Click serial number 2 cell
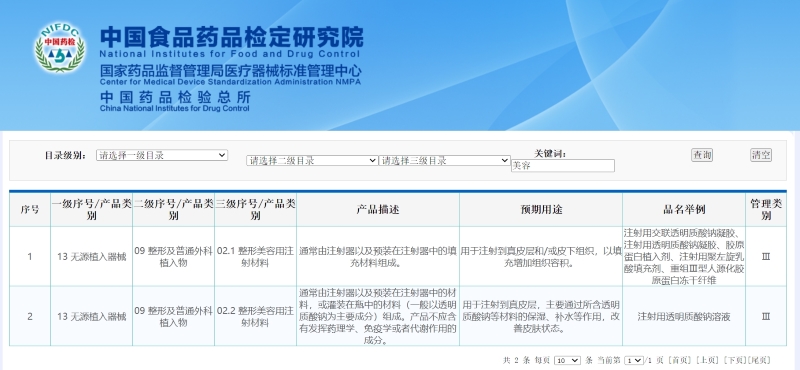 tap(30, 316)
